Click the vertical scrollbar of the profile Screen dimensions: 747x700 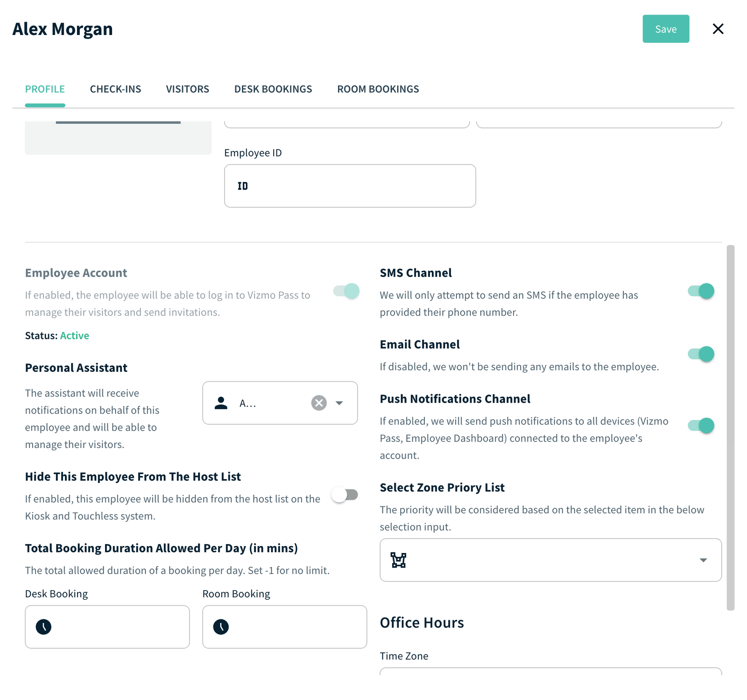pos(731,427)
